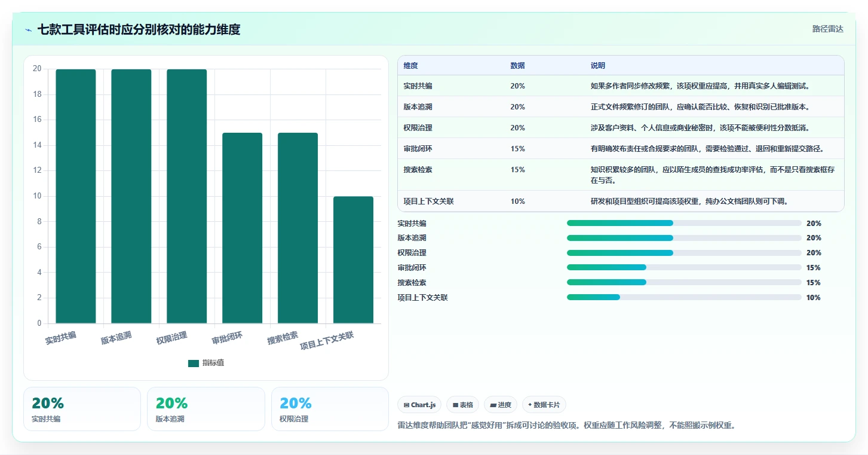
Task: Select the 表格 tag chip
Action: coord(463,405)
